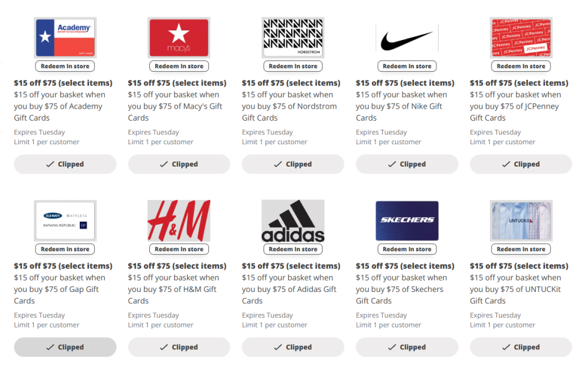This screenshot has width=588, height=366.
Task: Open the Nike $15 off $75 offer title
Action: pyautogui.click(x=405, y=83)
